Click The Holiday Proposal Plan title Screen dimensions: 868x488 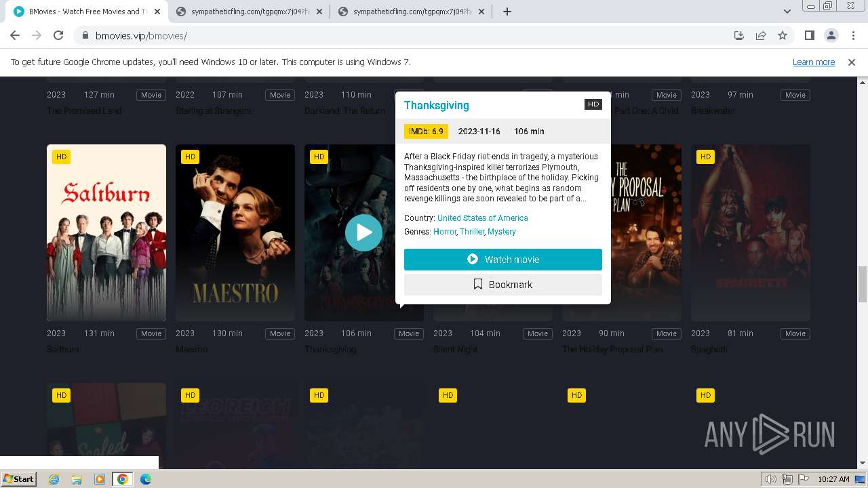click(612, 350)
